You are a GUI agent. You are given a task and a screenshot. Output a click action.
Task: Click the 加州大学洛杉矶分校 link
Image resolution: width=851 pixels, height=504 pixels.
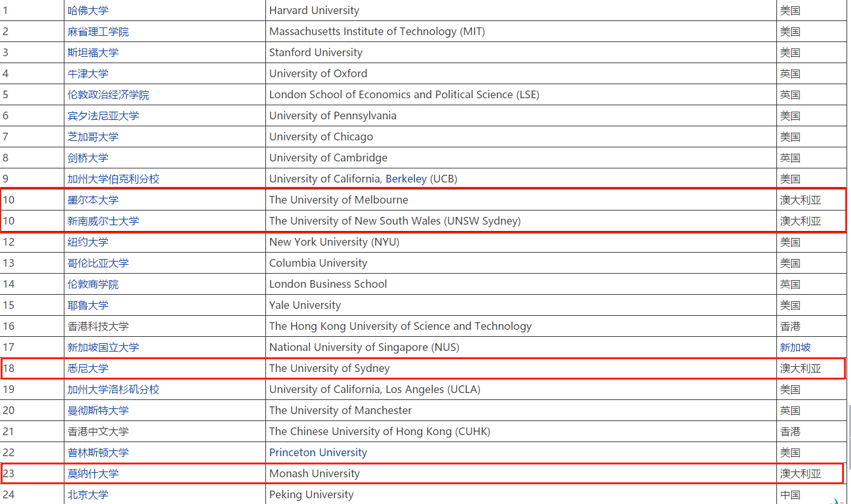[x=114, y=389]
